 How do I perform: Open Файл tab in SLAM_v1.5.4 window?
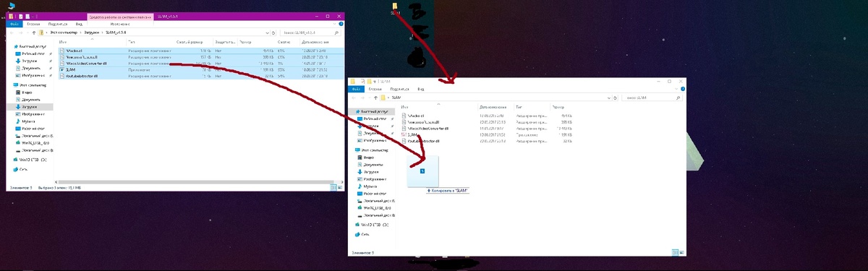[14, 24]
